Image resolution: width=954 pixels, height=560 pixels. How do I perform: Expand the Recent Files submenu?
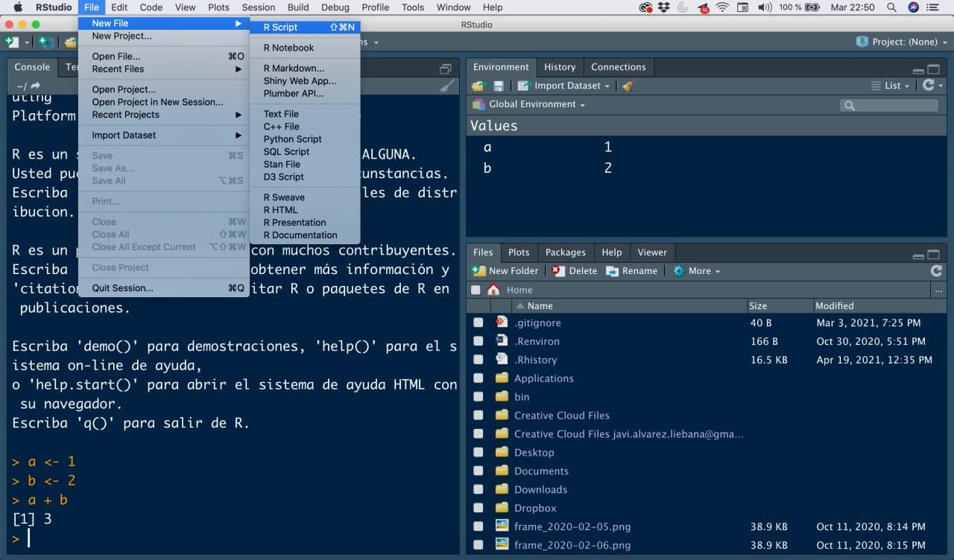coord(164,69)
